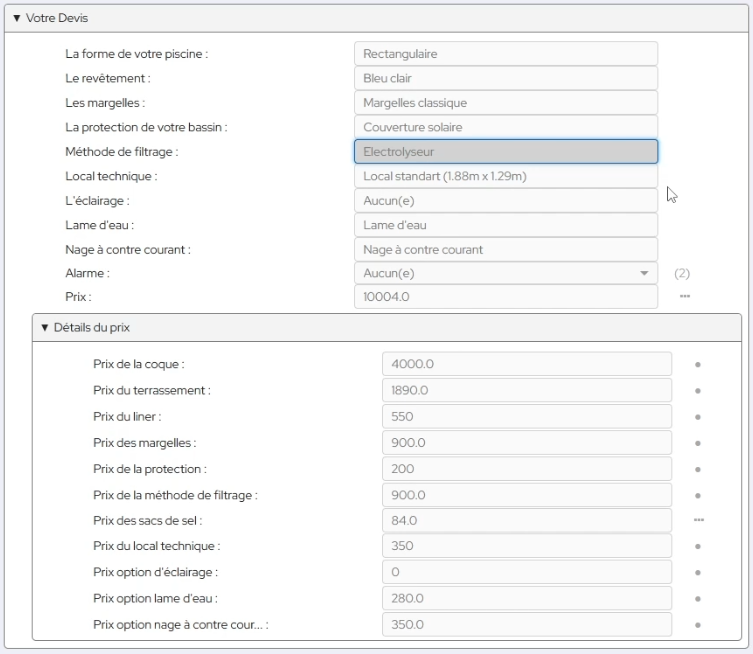Viewport: 753px width, 654px height.
Task: Click the Bleu clair revêtement field
Action: pyautogui.click(x=506, y=78)
